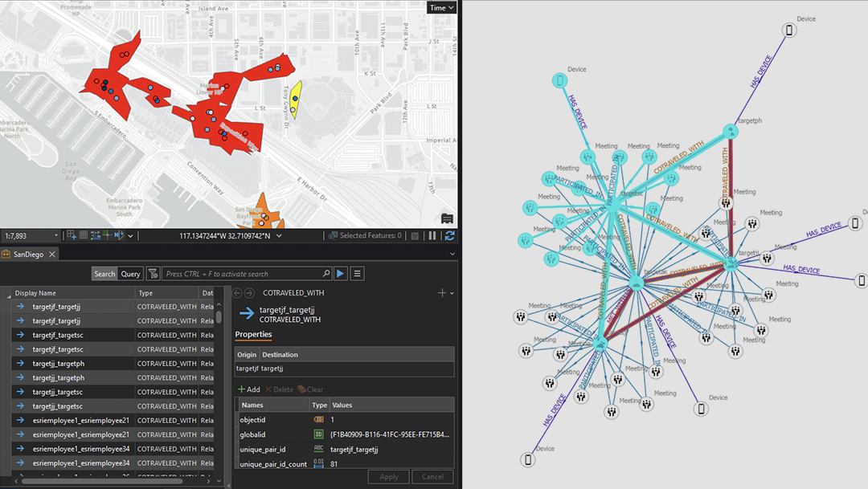Select the Add graphics layer icon
This screenshot has width=868, height=489.
point(72,235)
